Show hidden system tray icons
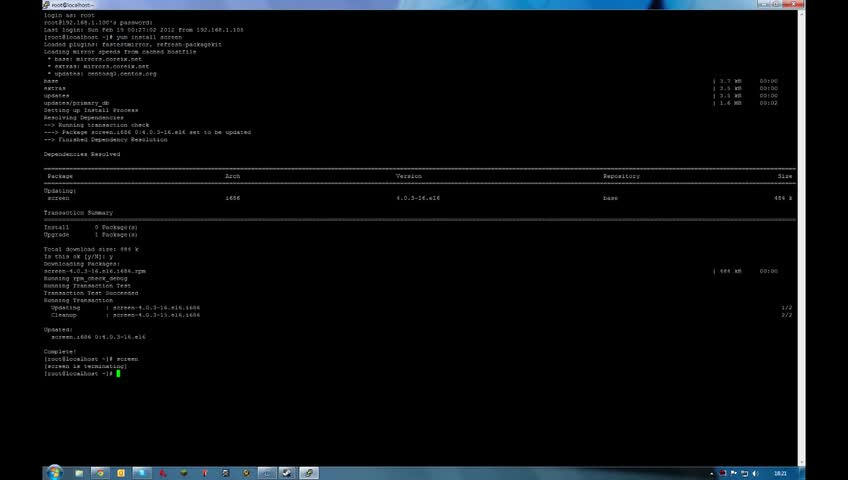The height and width of the screenshot is (480, 848). (711, 474)
